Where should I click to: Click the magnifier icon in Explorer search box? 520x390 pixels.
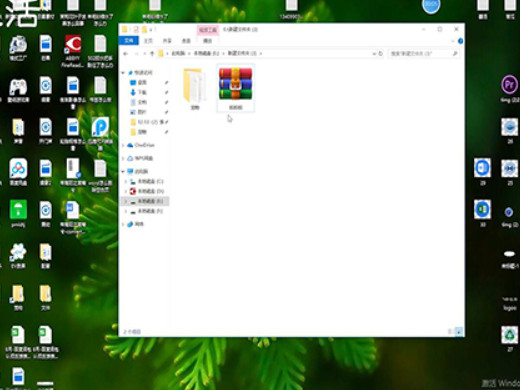coord(455,53)
